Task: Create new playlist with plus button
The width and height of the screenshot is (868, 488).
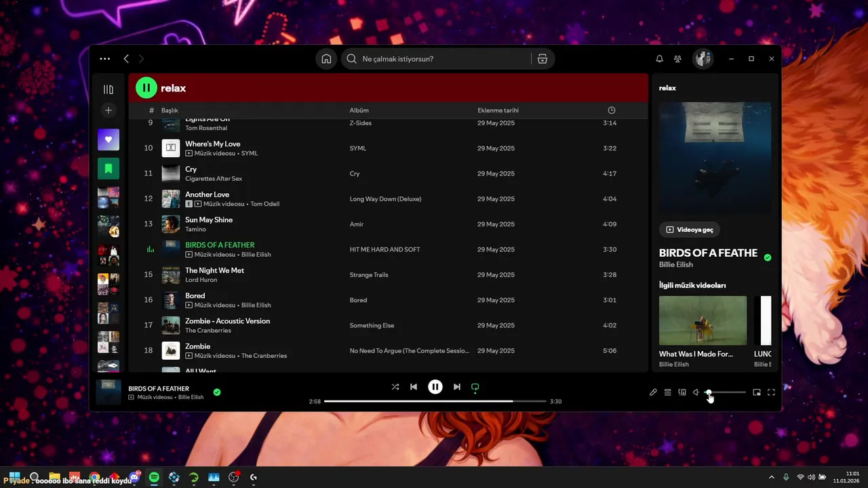Action: pyautogui.click(x=108, y=110)
